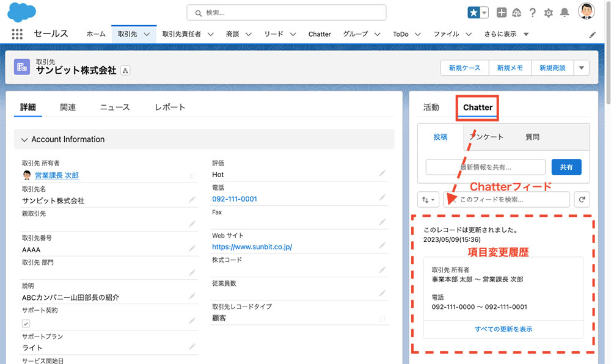Edit the Web サイト field pencil

pos(382,246)
